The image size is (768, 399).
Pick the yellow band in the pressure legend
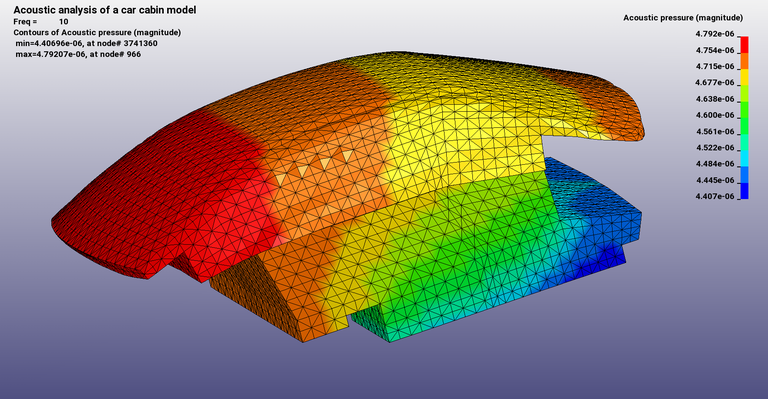tap(744, 77)
